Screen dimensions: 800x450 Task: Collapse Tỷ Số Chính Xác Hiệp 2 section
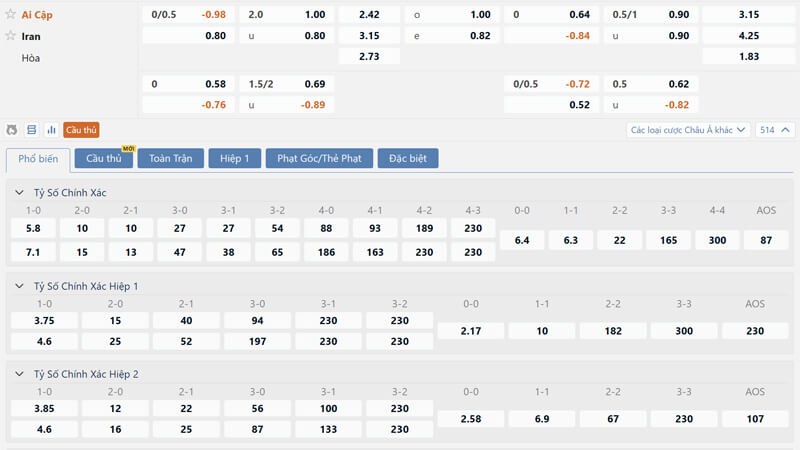pos(19,374)
